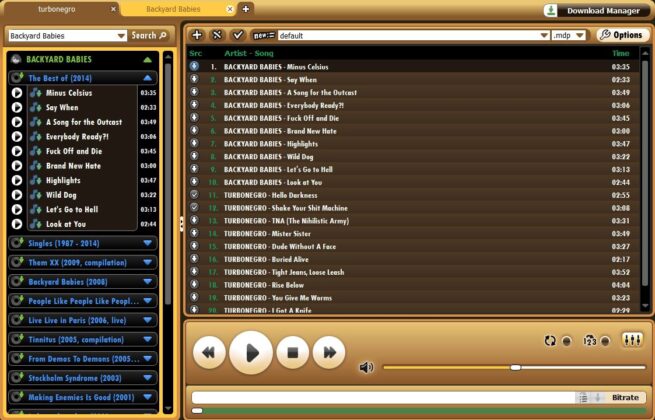Screen dimensions: 655x420
Task: Toggle the repeat loop icon
Action: pyautogui.click(x=550, y=341)
